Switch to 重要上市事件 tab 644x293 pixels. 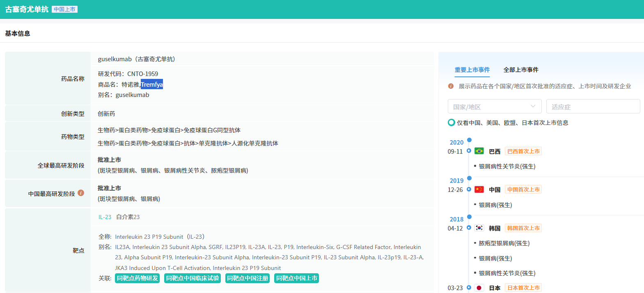(472, 70)
